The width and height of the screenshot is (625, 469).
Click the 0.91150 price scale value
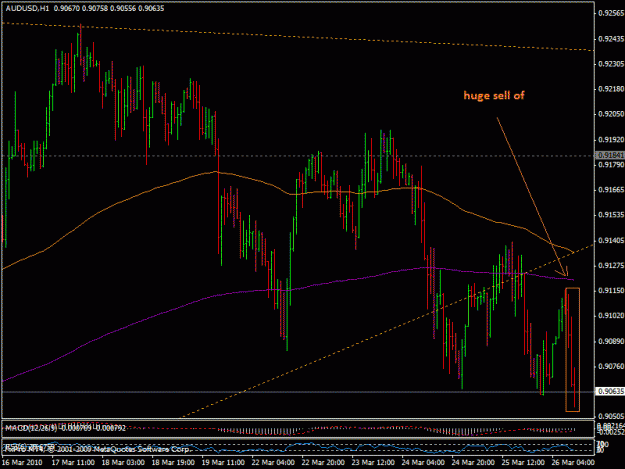click(611, 290)
